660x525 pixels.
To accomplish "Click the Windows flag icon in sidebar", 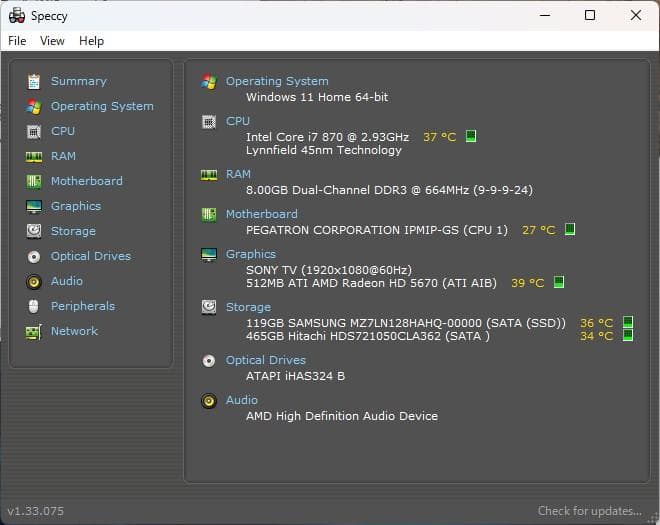I will coord(34,107).
